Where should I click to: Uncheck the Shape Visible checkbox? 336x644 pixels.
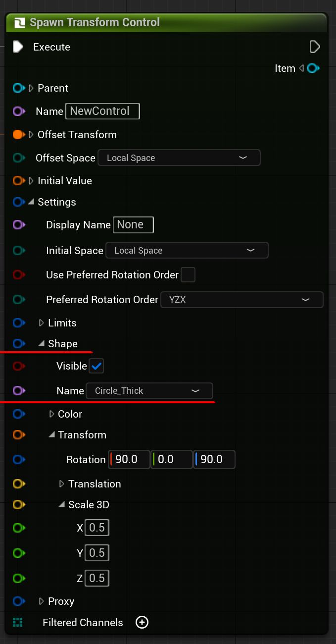[96, 366]
